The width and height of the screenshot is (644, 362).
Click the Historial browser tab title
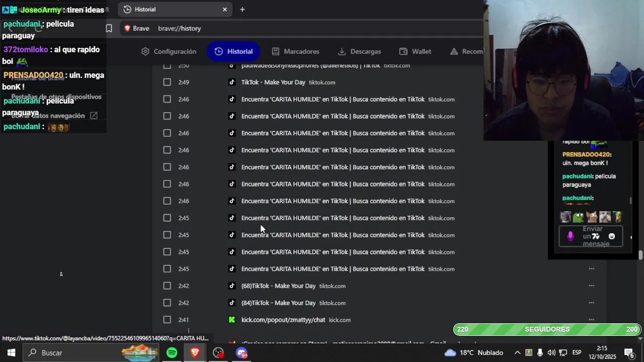[145, 10]
